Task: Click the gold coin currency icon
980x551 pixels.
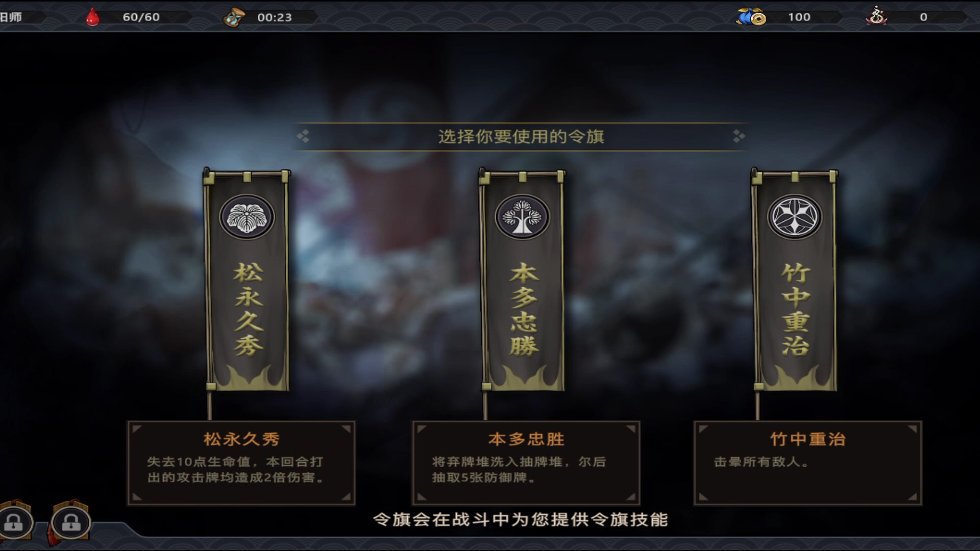Action: [x=751, y=17]
